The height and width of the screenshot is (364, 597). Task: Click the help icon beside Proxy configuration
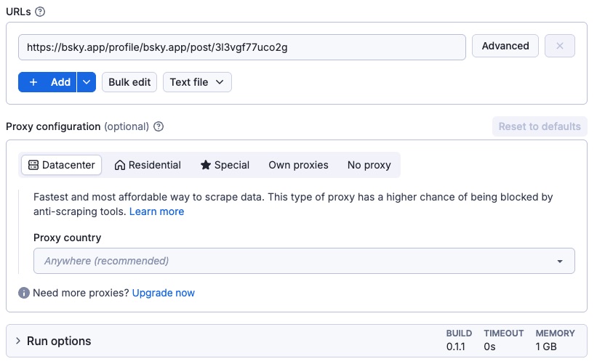coord(159,126)
